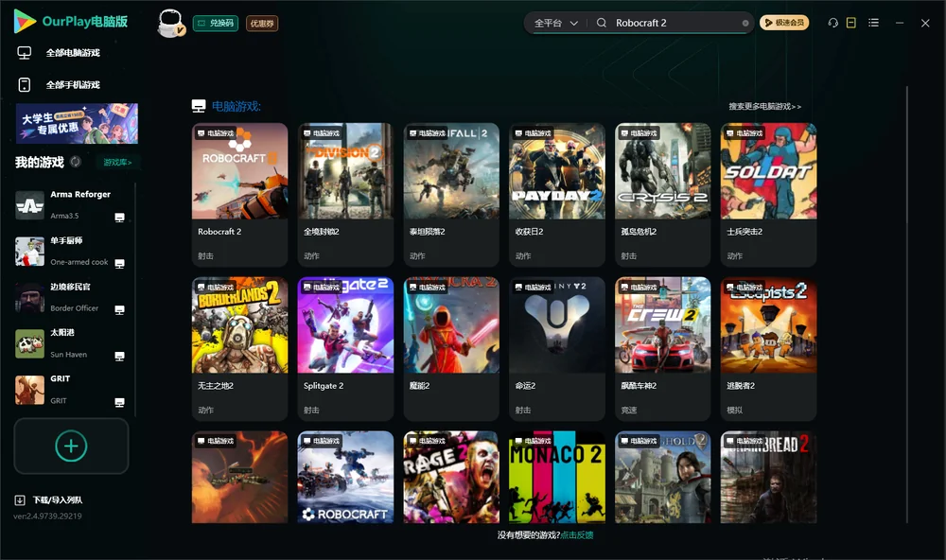Open the Crysis 2 game cover
946x560 pixels.
coord(662,171)
